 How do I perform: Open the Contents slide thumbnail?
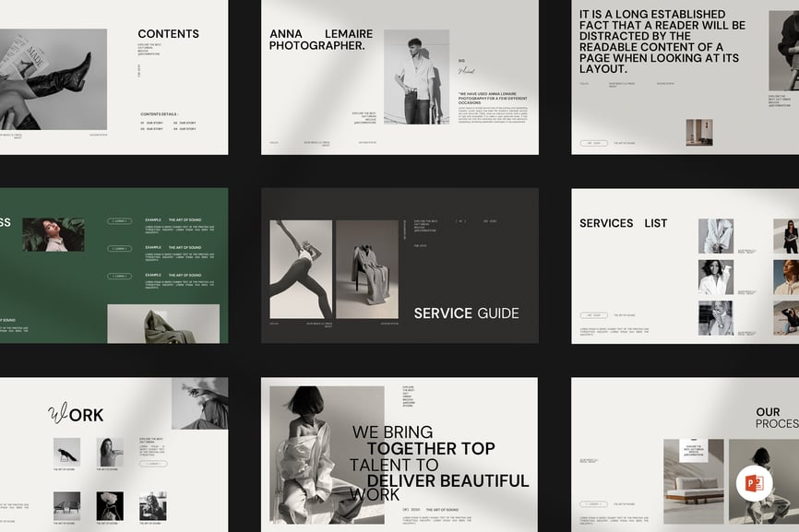tap(113, 77)
